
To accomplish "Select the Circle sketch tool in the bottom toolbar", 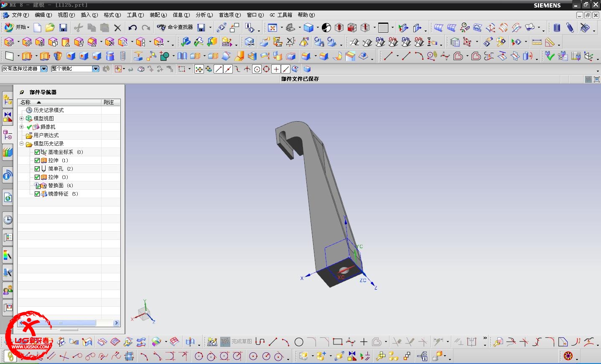I will pos(299,342).
